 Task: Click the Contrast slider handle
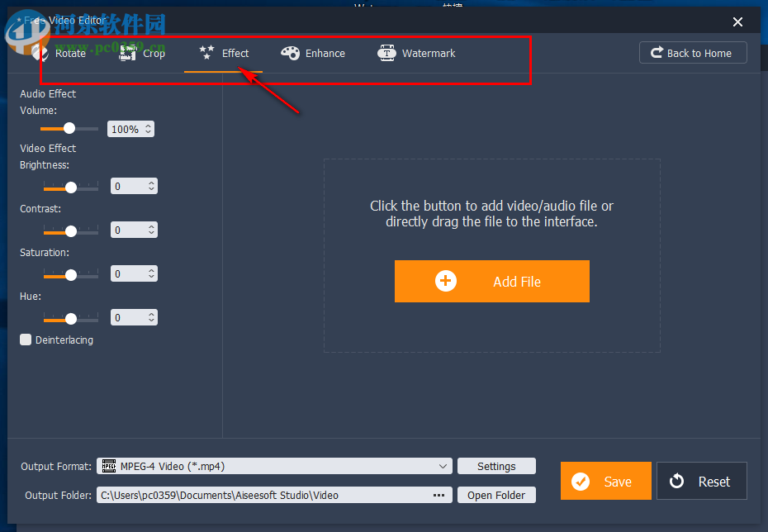point(71,231)
